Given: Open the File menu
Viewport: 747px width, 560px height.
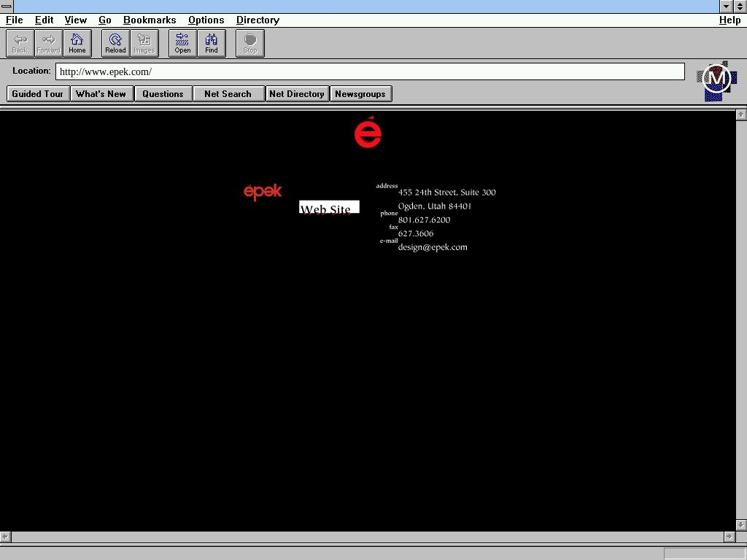Looking at the screenshot, I should pos(14,20).
